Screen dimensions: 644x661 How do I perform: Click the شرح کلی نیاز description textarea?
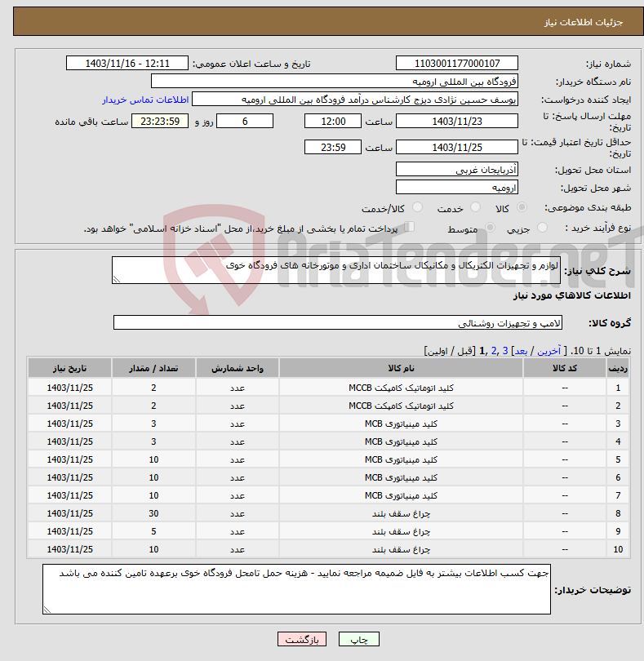(x=336, y=270)
